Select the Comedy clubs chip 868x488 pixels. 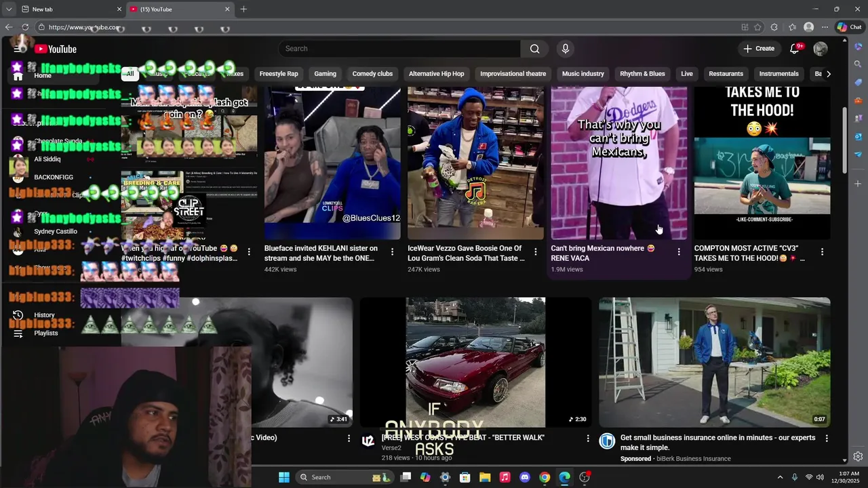(x=372, y=74)
